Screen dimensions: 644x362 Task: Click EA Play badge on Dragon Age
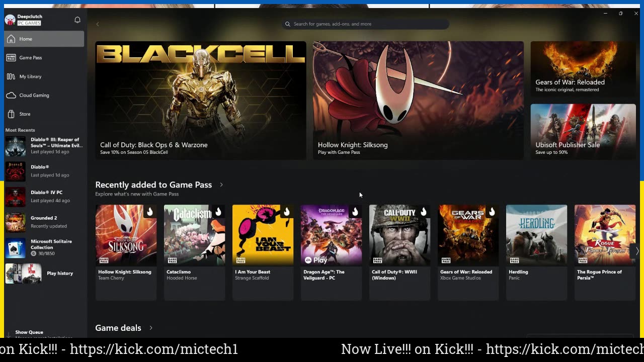point(316,260)
